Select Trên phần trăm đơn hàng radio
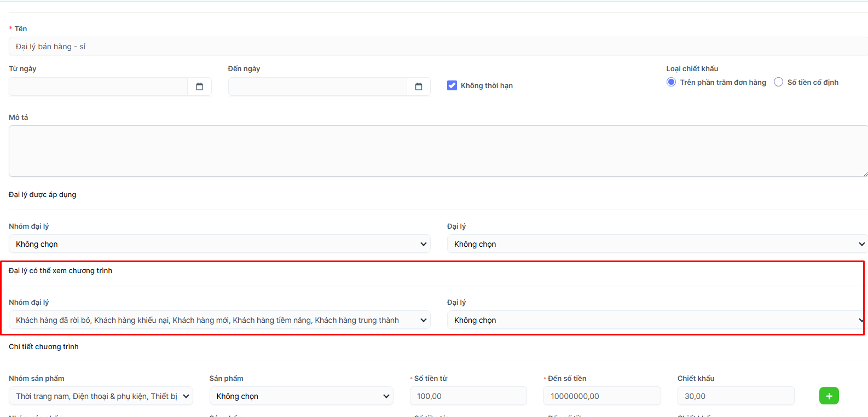The image size is (868, 417). pyautogui.click(x=671, y=82)
